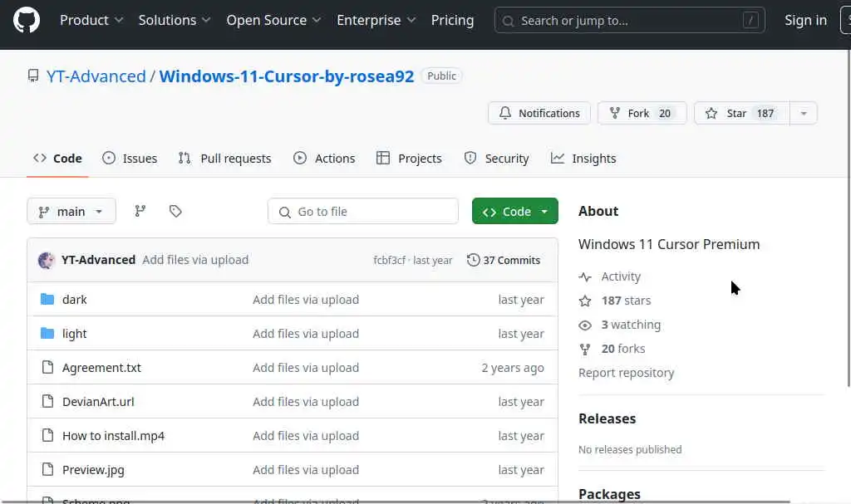Open the tags icon
The width and height of the screenshot is (851, 504).
[x=175, y=211]
